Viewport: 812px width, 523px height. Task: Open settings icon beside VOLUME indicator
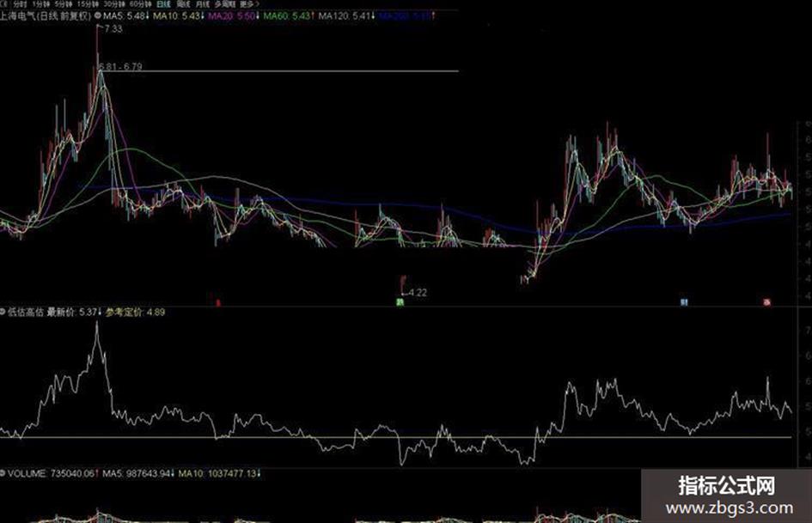click(3, 473)
